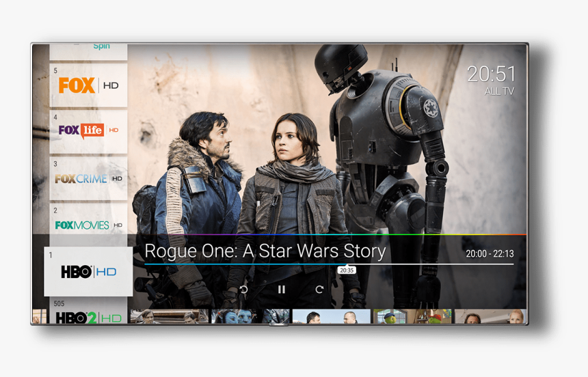Select the partially visible Spin channel tile
Viewport: 588px width, 377px height.
tap(88, 52)
